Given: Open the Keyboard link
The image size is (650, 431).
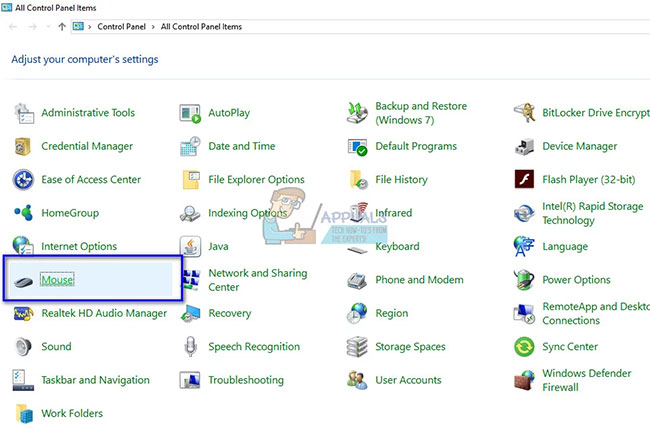Looking at the screenshot, I should 397,247.
